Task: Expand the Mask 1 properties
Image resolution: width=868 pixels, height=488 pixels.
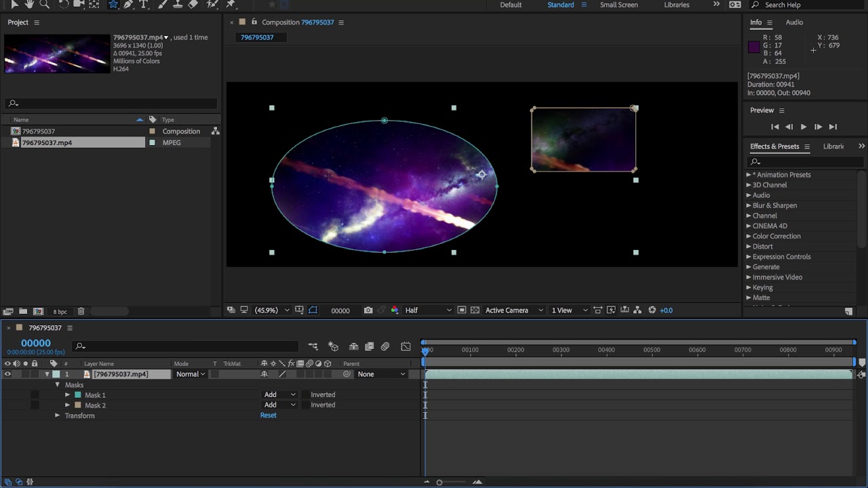Action: pos(67,395)
